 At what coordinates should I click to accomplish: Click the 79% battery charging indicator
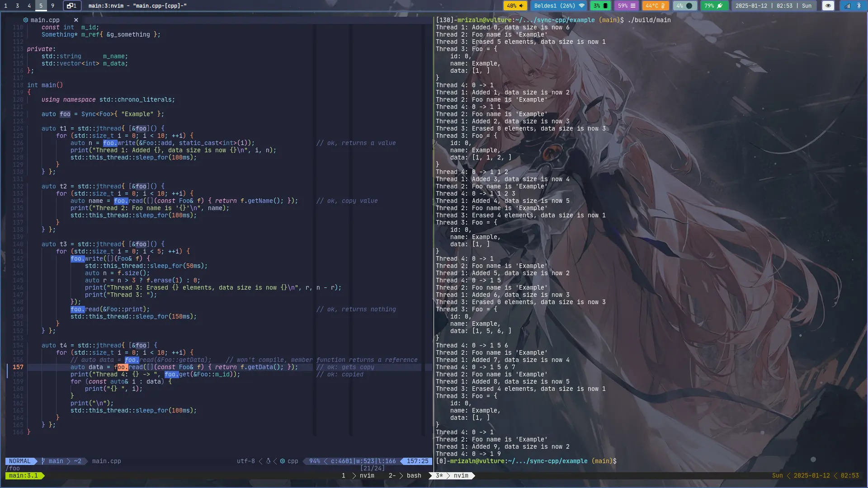click(714, 6)
